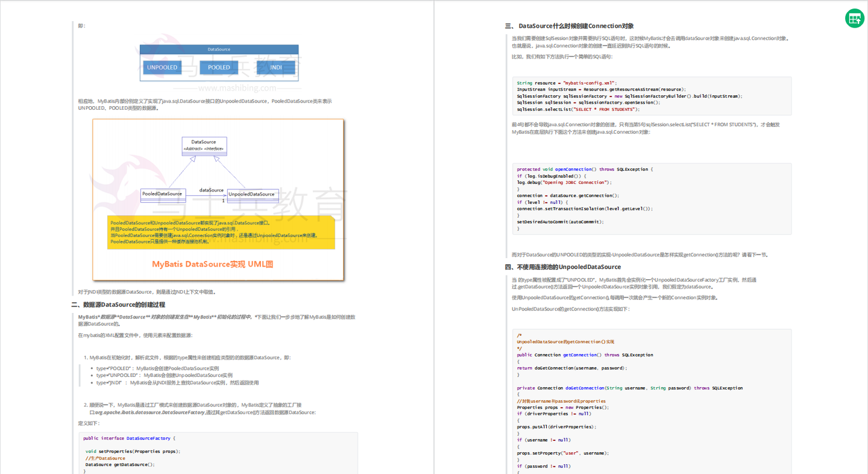Click the 'dataSource' association label in UML
The width and height of the screenshot is (868, 474).
[x=212, y=190]
